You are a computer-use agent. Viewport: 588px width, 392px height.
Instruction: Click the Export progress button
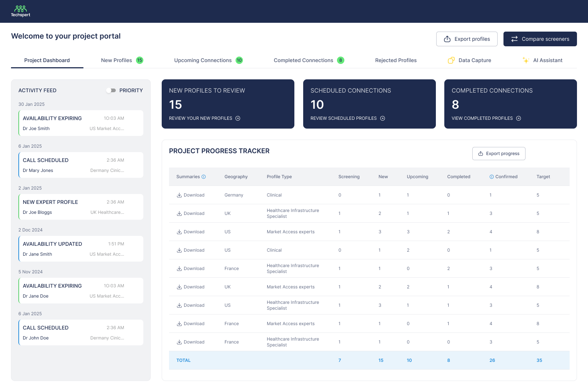coord(499,154)
